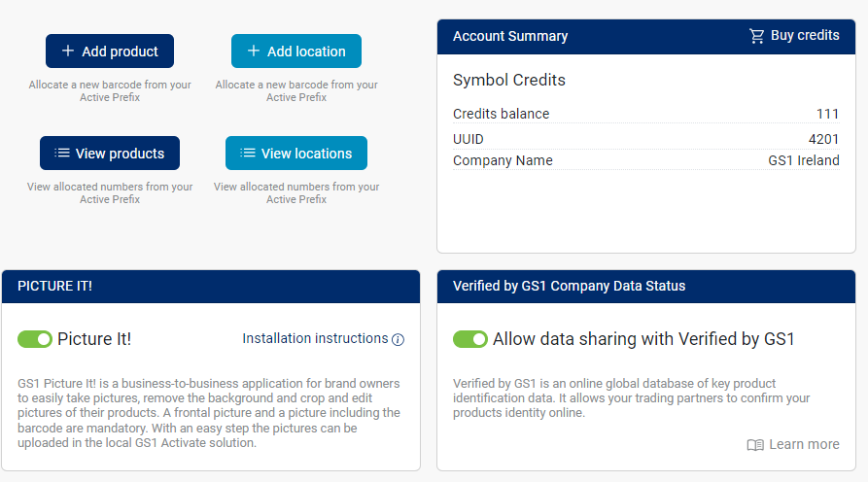Click the PICTURE IT! panel header
This screenshot has height=482, width=868.
tap(211, 286)
